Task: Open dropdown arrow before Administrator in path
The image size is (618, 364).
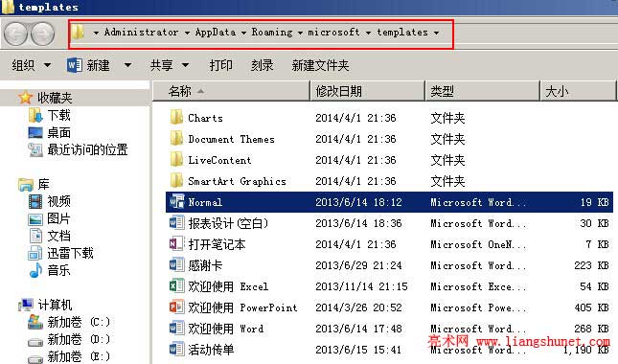Action: (96, 33)
